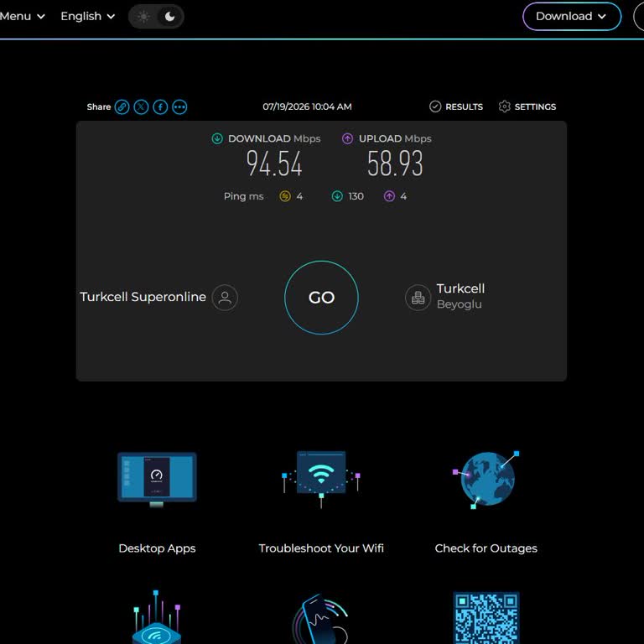
Task: Click the test date 07/19/2026 10:04 AM
Action: point(307,106)
